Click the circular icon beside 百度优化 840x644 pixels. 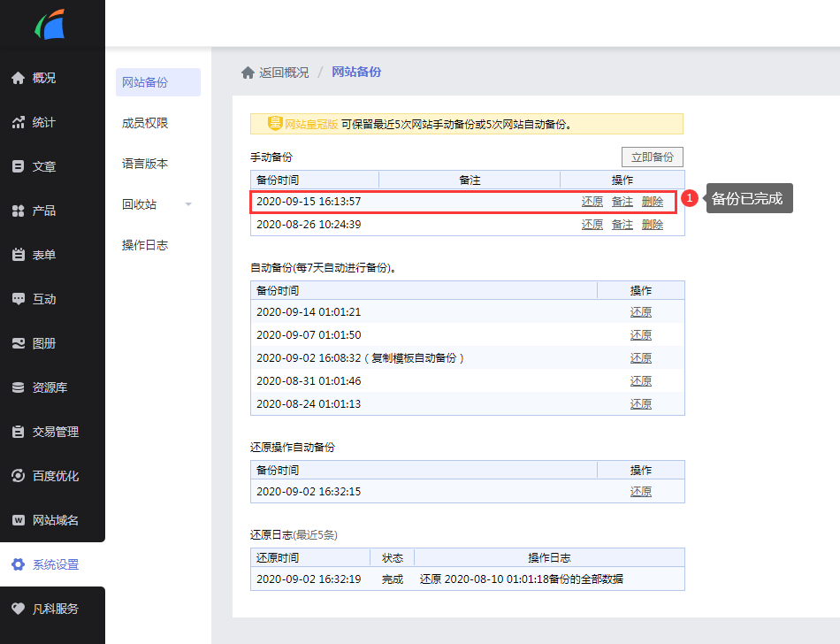pyautogui.click(x=19, y=476)
